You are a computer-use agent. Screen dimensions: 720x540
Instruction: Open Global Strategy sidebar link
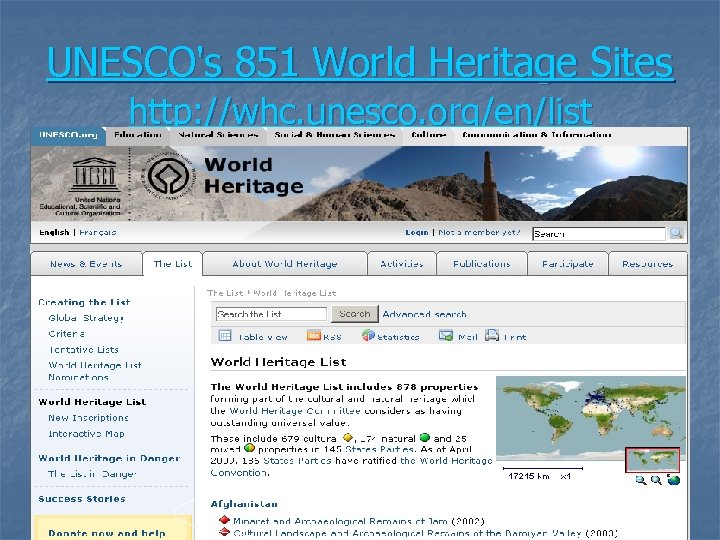coord(86,318)
